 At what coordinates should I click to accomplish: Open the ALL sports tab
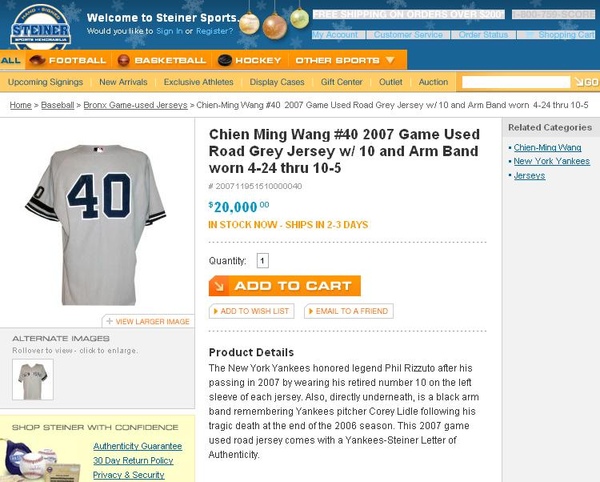[x=11, y=60]
